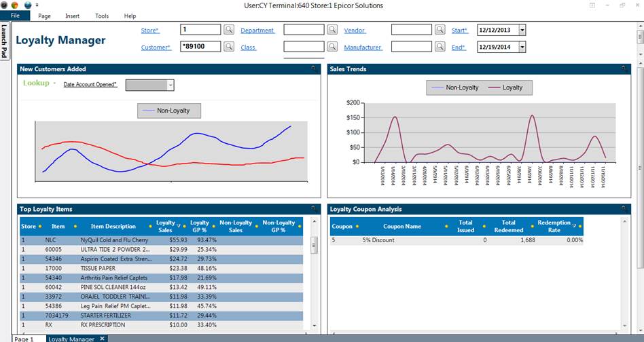Viewport: 644px width, 342px height.
Task: Toggle the Non-Loyalty legend in New Customers chart
Action: click(169, 111)
